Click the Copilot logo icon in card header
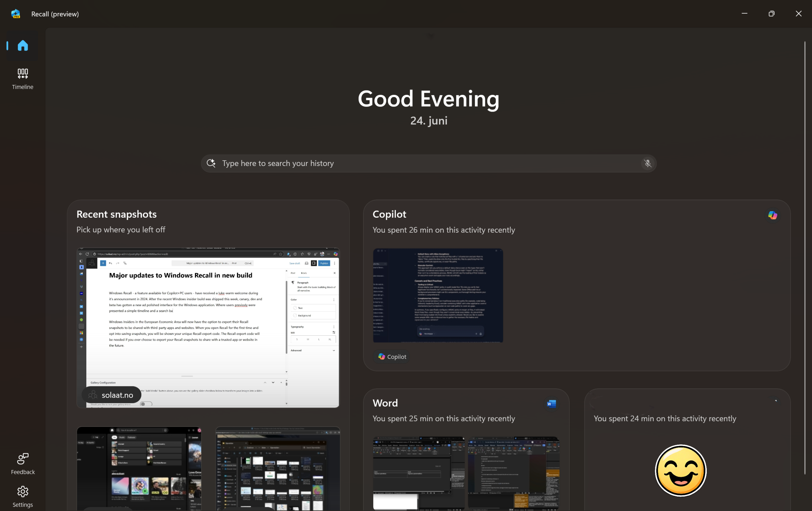The height and width of the screenshot is (511, 812). pyautogui.click(x=773, y=215)
